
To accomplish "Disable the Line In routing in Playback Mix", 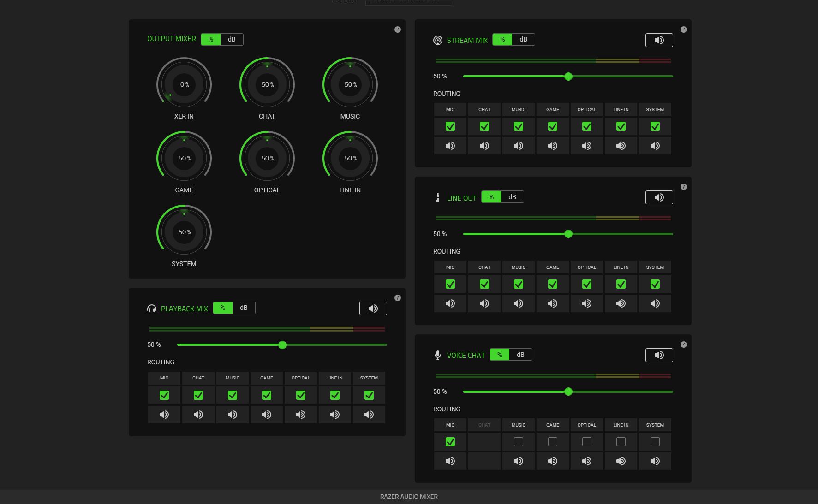I will [334, 395].
